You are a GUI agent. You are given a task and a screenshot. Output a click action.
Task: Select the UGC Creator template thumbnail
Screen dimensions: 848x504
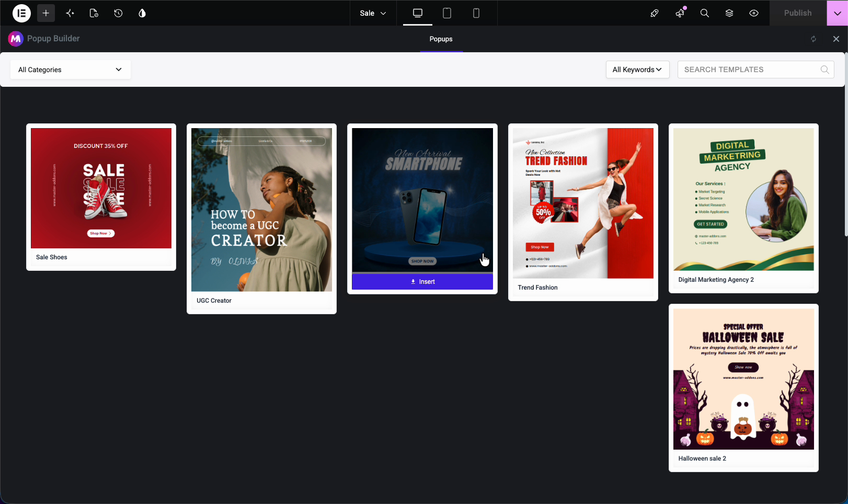coord(261,210)
